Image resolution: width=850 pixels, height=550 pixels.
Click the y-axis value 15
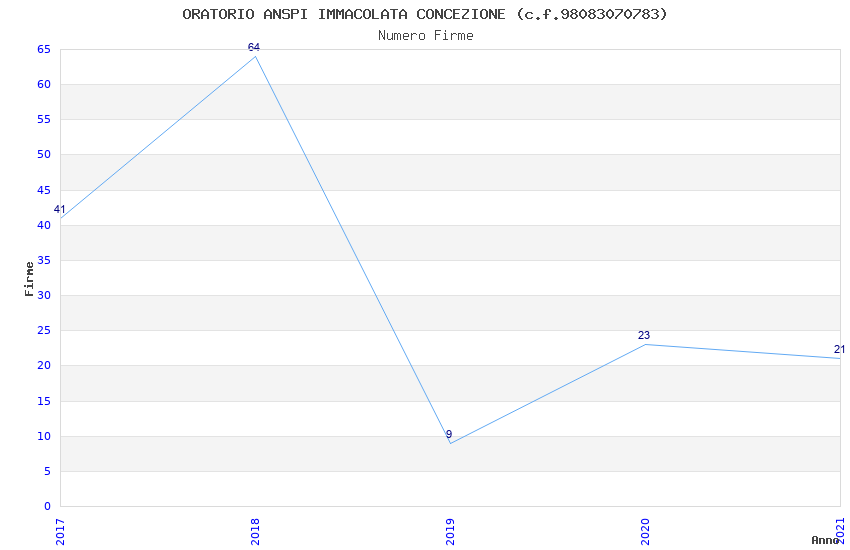44,401
